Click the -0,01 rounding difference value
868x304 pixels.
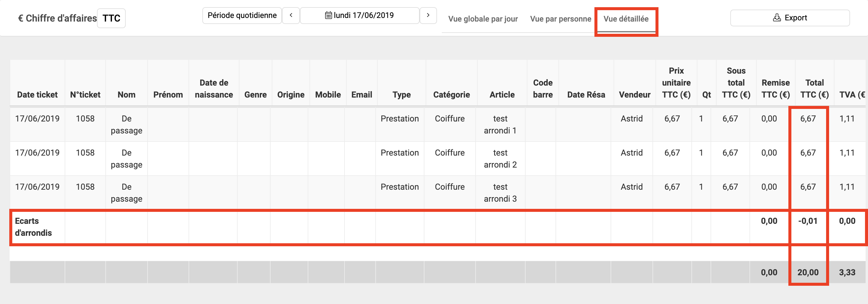(808, 221)
